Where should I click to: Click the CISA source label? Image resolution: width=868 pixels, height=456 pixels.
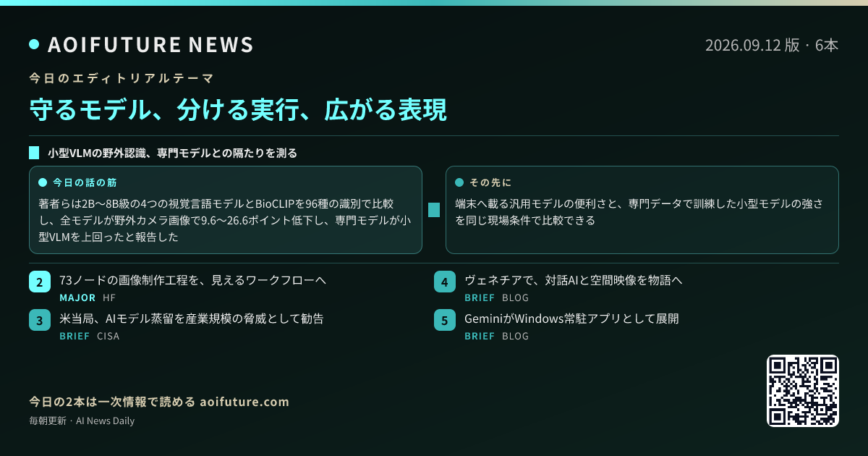pos(109,336)
